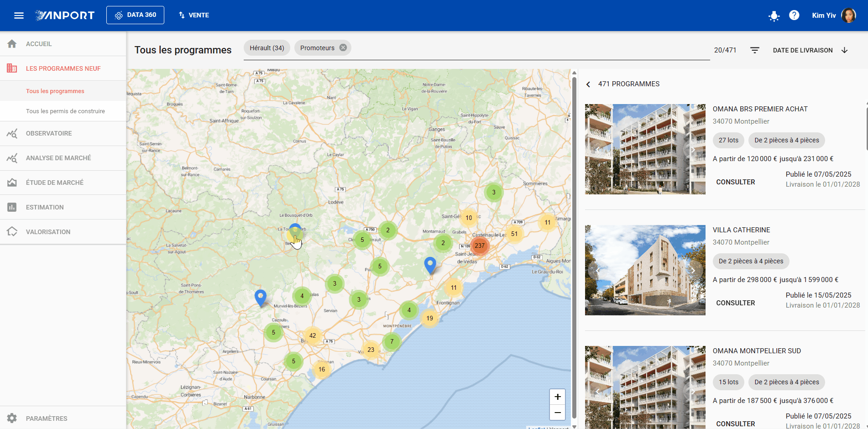Open the hamburger navigation menu
The width and height of the screenshot is (868, 429).
[19, 16]
